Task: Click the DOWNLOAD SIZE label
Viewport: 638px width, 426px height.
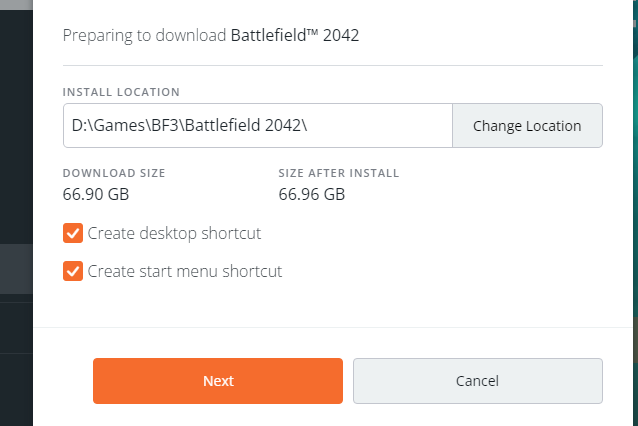Action: pos(114,173)
